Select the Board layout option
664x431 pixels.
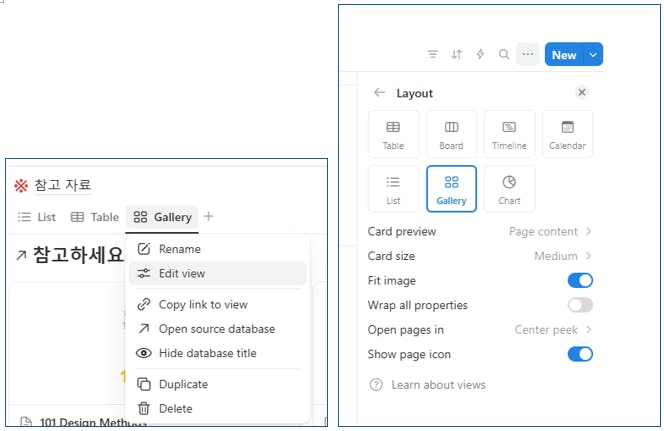coord(451,134)
